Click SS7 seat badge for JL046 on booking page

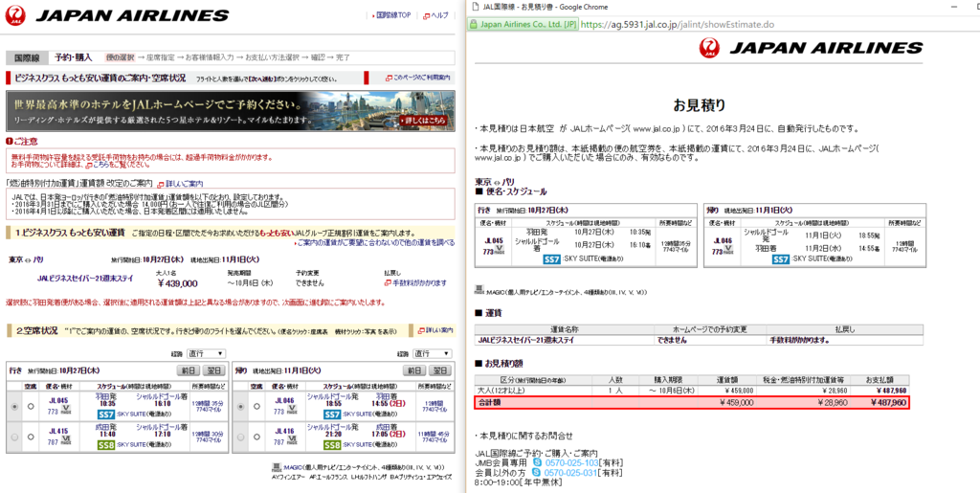[x=332, y=413]
